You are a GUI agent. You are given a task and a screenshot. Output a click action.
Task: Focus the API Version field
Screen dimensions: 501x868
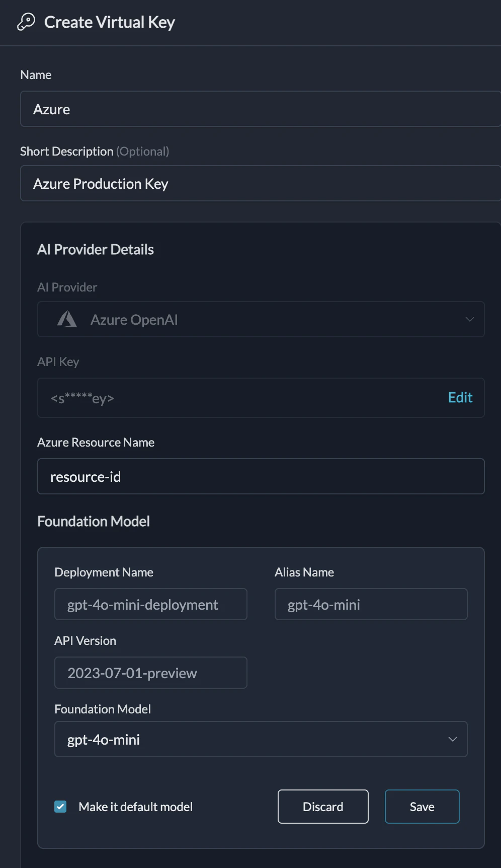point(150,673)
